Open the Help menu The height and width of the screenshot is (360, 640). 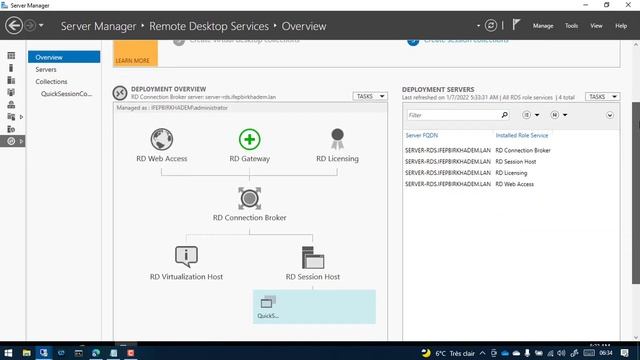pyautogui.click(x=621, y=26)
